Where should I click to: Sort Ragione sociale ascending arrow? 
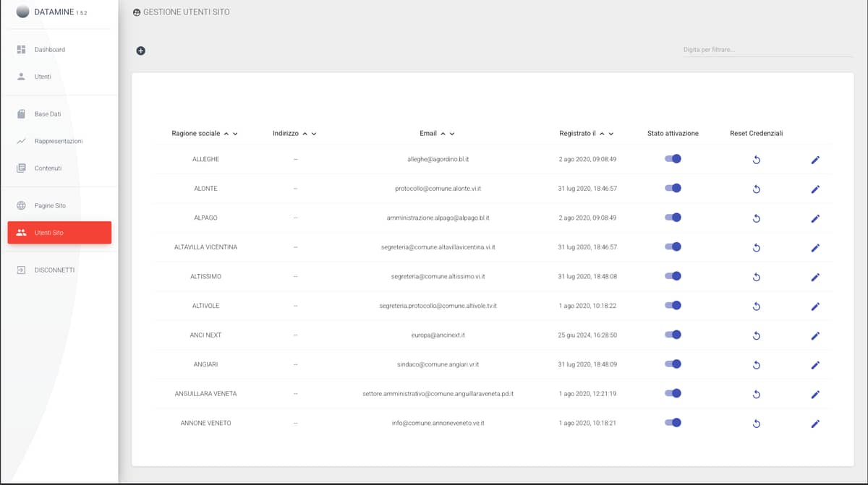tap(226, 134)
